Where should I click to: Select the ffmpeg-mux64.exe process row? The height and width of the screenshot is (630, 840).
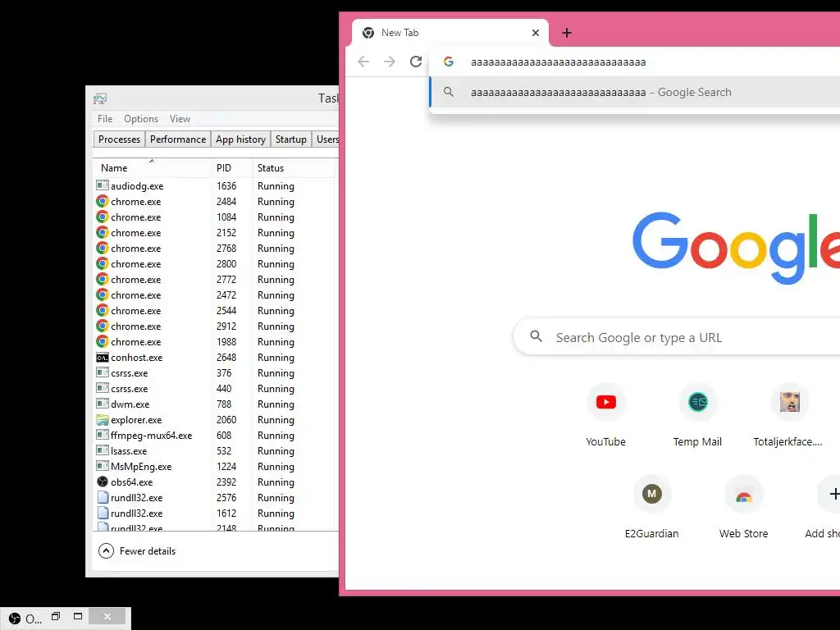tap(216, 435)
